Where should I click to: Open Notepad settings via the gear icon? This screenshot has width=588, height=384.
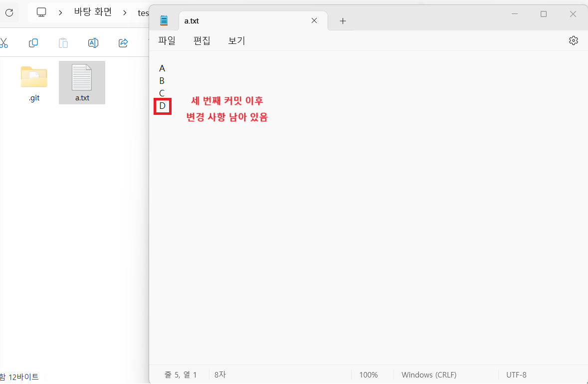click(x=573, y=40)
